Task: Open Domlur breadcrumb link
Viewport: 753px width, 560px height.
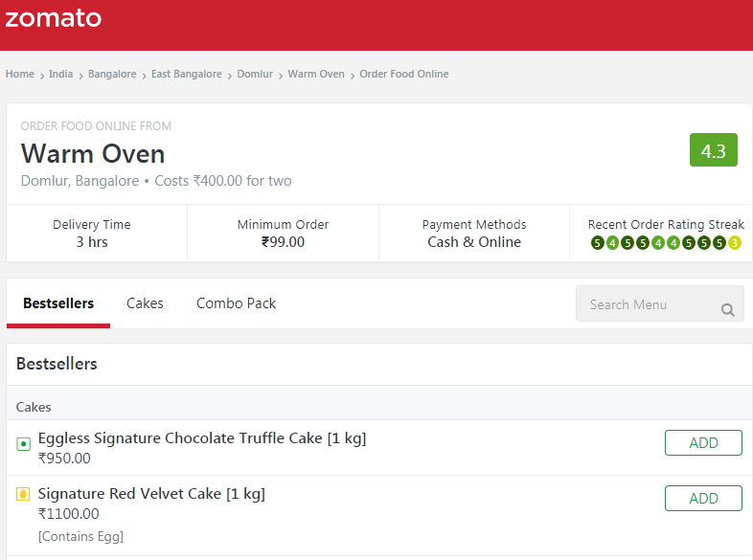Action: click(255, 74)
